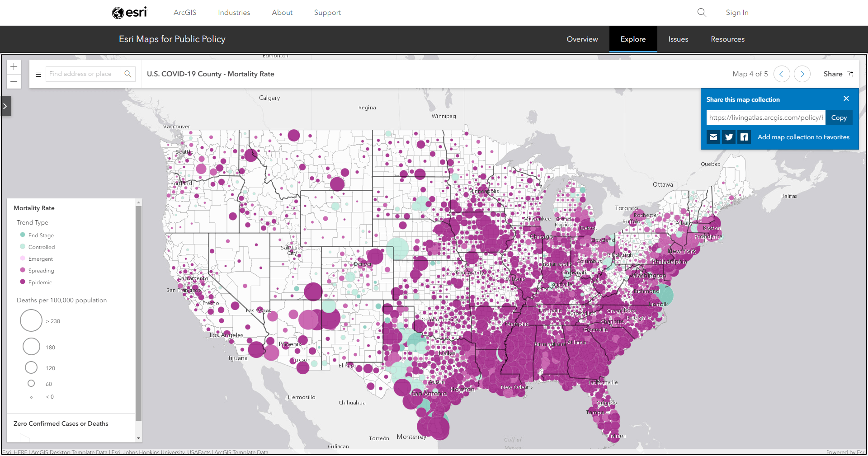Click the Powered by Esri attribution
This screenshot has height=456, width=868.
[845, 452]
